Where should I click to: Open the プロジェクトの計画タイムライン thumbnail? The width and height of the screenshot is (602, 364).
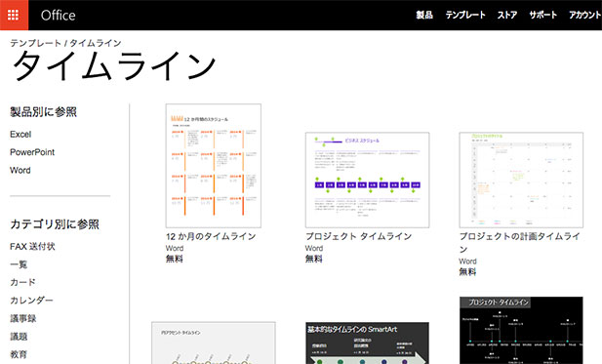(x=521, y=180)
